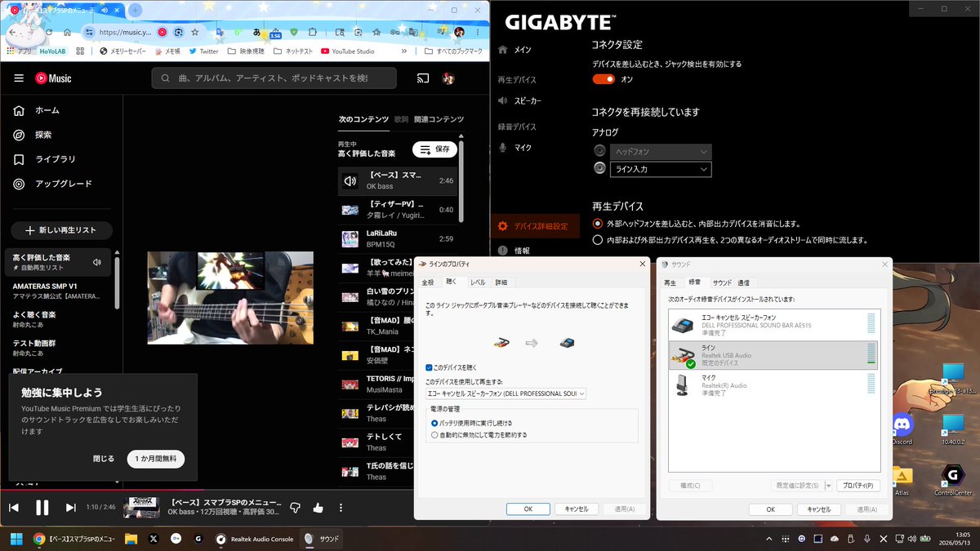Viewport: 980px width, 551px height.
Task: Reload the page in Chrome
Action: pos(48,33)
